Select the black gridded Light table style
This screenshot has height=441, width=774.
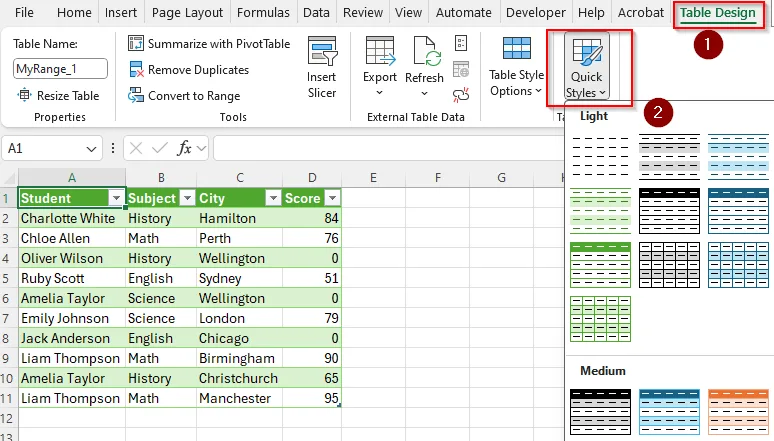coord(669,265)
